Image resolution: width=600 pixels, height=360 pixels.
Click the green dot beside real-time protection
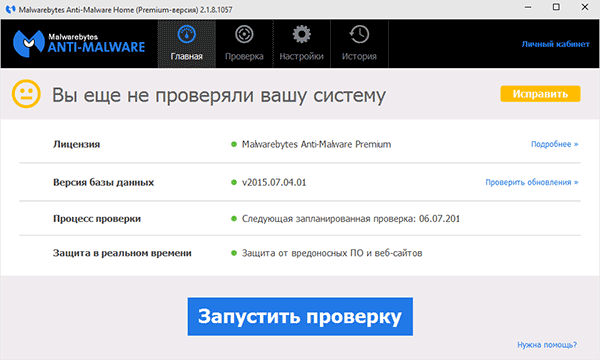(234, 253)
